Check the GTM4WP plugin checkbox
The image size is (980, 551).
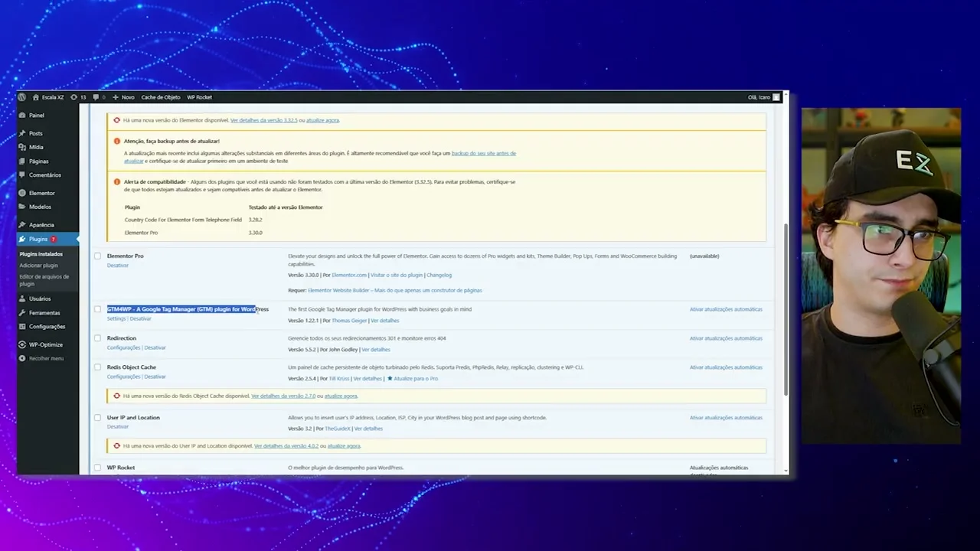[97, 309]
